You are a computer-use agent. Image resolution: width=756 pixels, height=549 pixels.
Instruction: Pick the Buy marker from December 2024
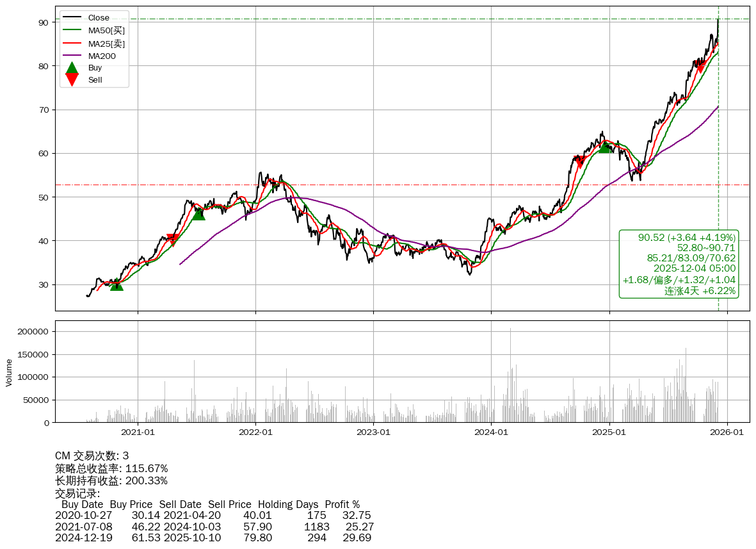tap(604, 147)
